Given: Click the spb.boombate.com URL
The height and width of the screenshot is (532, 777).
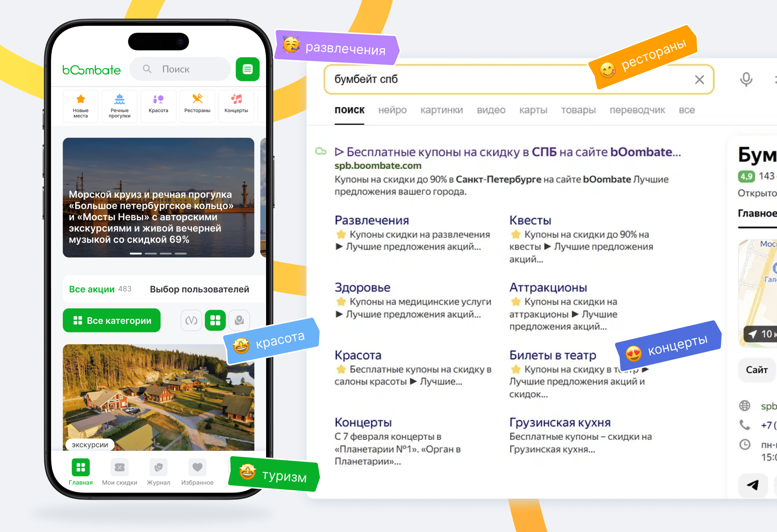Looking at the screenshot, I should click(378, 166).
